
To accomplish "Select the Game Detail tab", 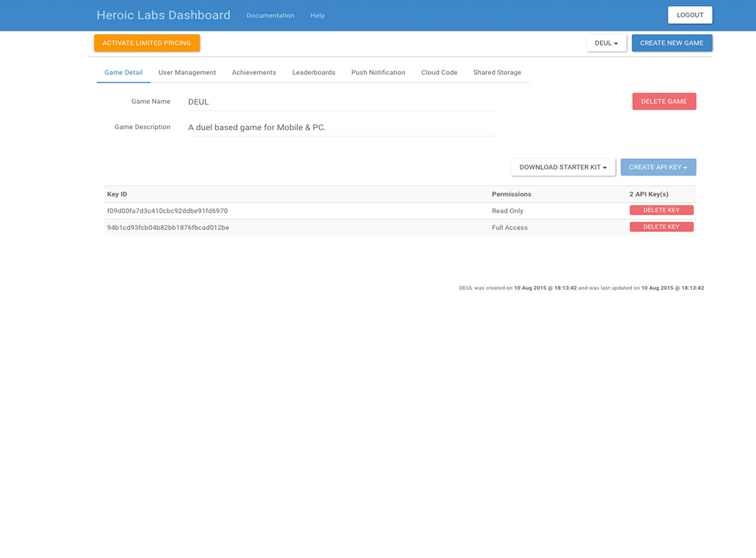I will point(123,73).
